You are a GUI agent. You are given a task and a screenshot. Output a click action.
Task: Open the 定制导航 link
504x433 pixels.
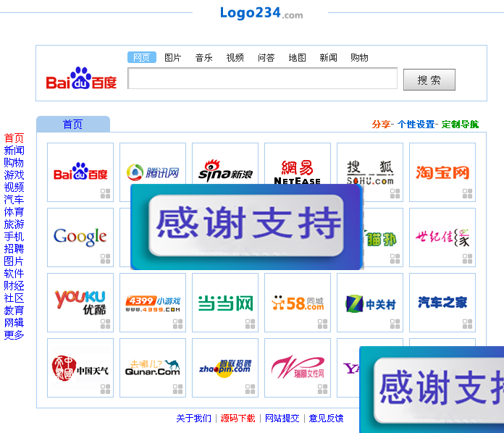coord(460,124)
